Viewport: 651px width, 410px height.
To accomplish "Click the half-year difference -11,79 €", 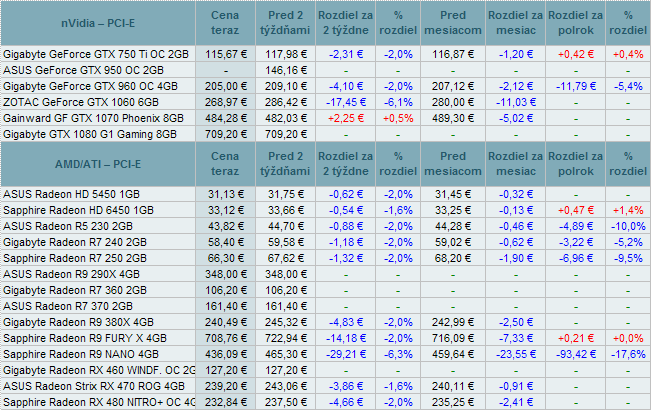I will [576, 86].
